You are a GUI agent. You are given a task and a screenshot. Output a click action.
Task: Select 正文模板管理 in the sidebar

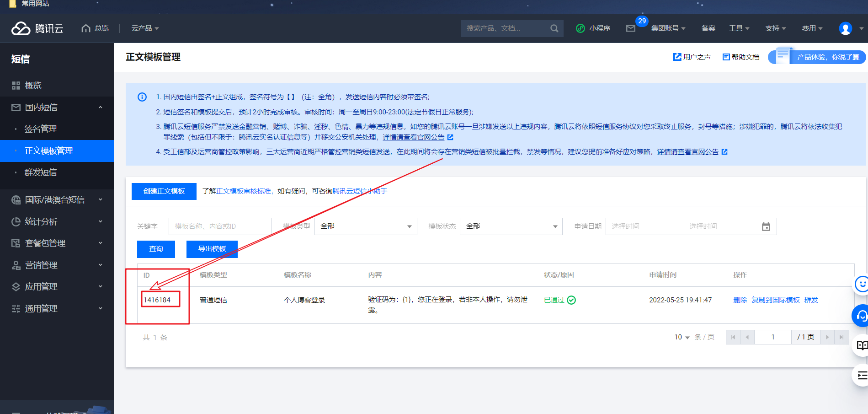coord(57,151)
